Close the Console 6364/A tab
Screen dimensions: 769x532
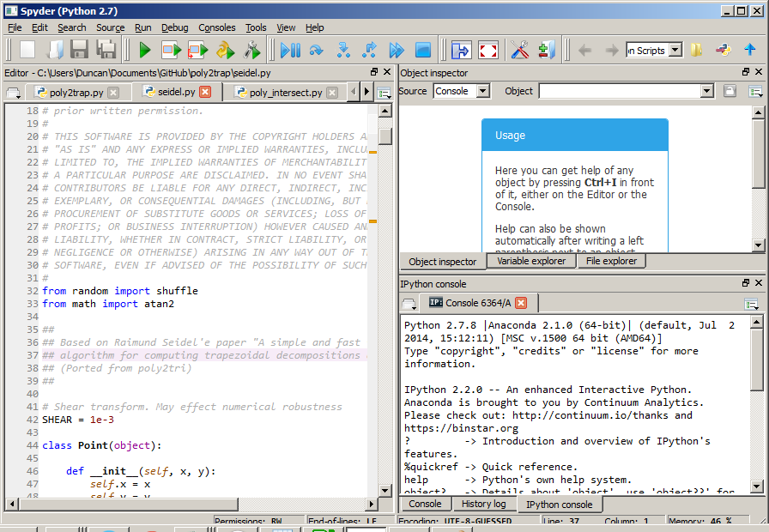521,302
